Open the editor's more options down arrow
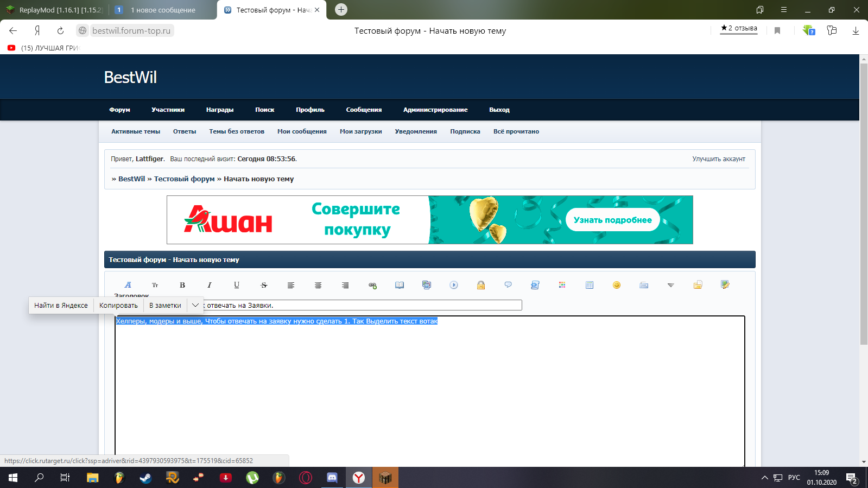The image size is (868, 488). click(671, 285)
